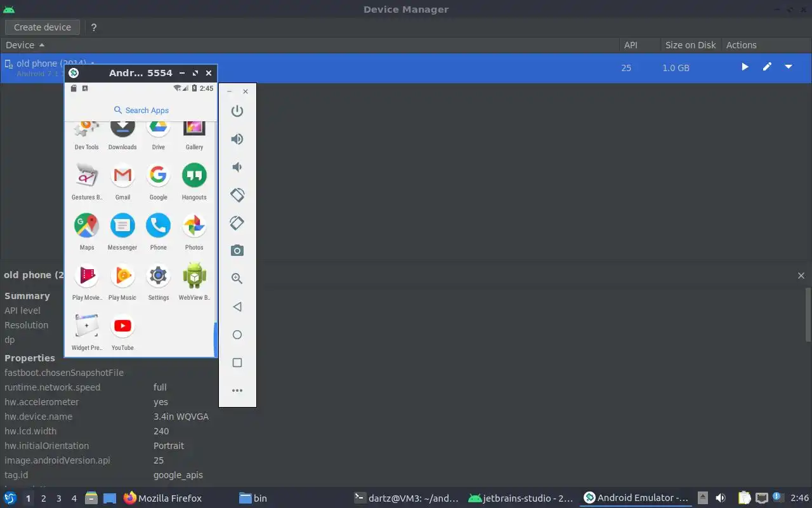Open the Gmail app
The height and width of the screenshot is (508, 812).
pyautogui.click(x=122, y=181)
